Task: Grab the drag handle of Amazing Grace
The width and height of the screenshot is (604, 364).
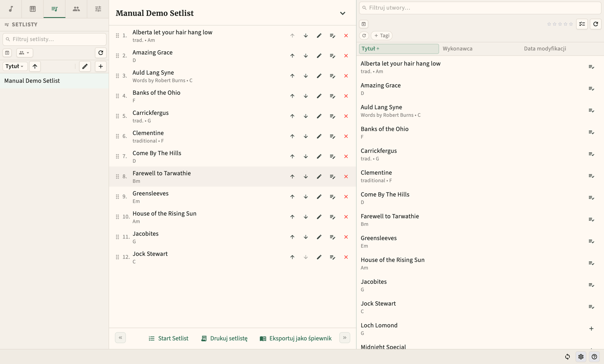Action: 117,56
